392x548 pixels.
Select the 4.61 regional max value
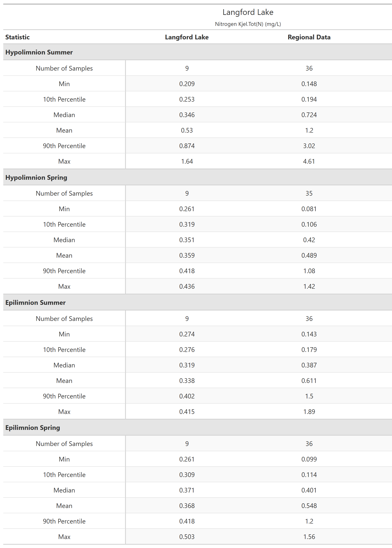(309, 161)
